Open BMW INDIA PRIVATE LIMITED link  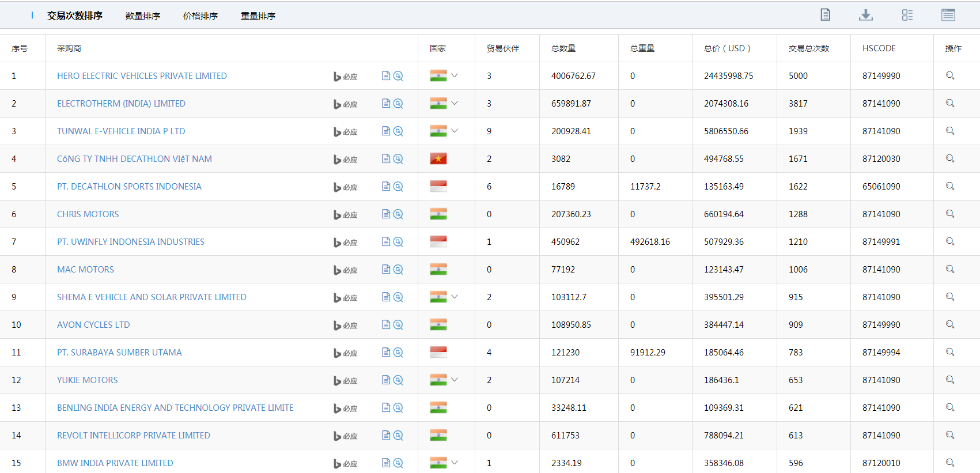click(x=115, y=463)
